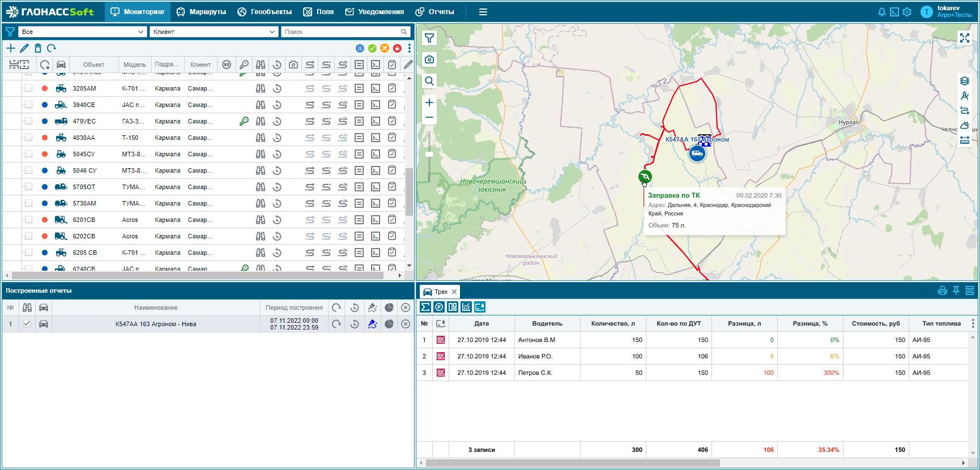Select checkbox for vehicle 4830AA

28,138
